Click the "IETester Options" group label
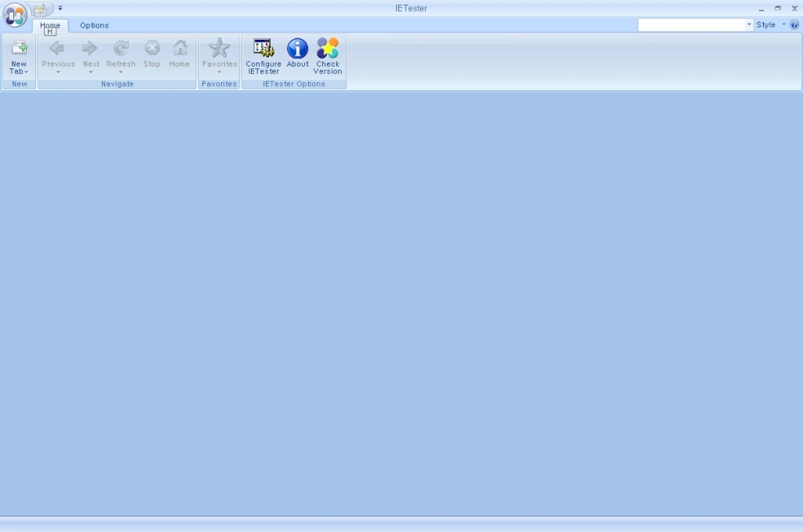This screenshot has width=803, height=532. [x=294, y=84]
